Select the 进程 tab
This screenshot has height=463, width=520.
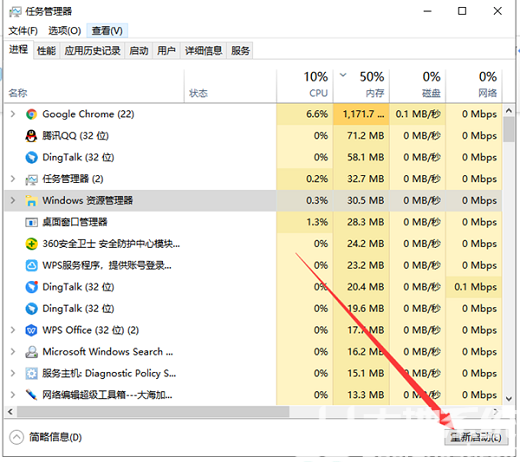18,50
